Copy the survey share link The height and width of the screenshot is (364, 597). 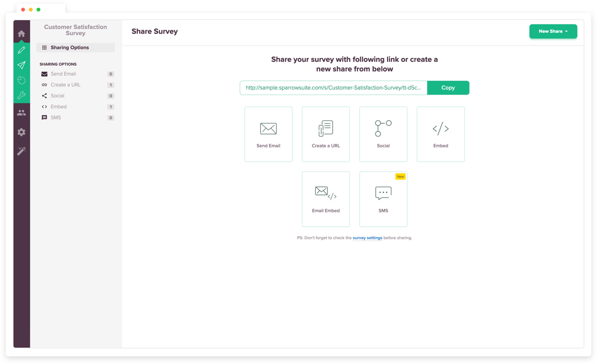click(x=448, y=87)
